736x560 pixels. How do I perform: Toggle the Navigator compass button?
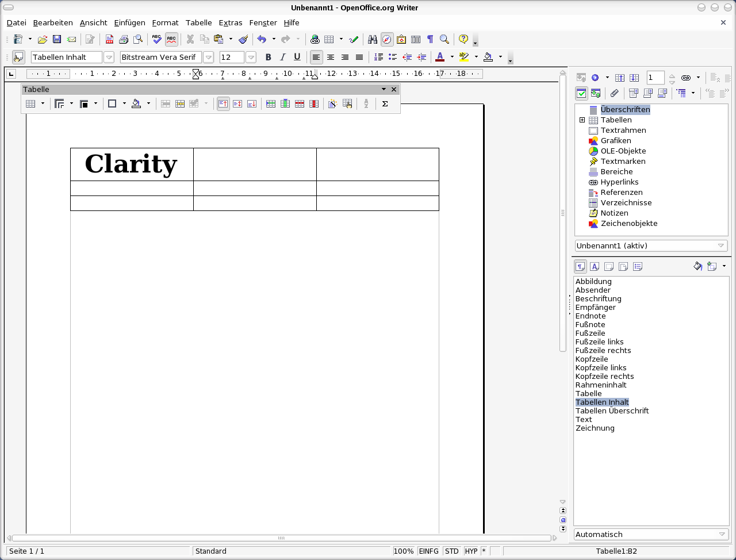(387, 40)
